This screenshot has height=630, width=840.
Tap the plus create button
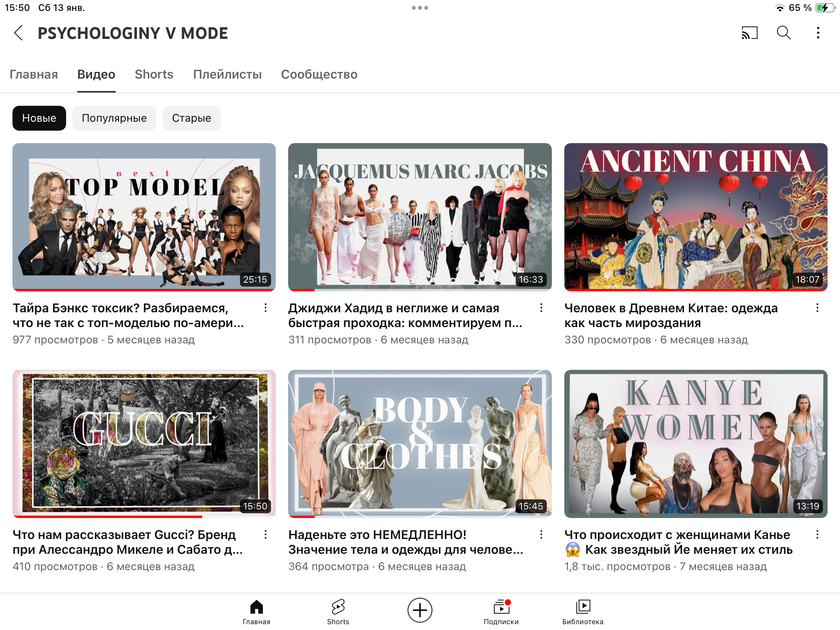click(420, 610)
